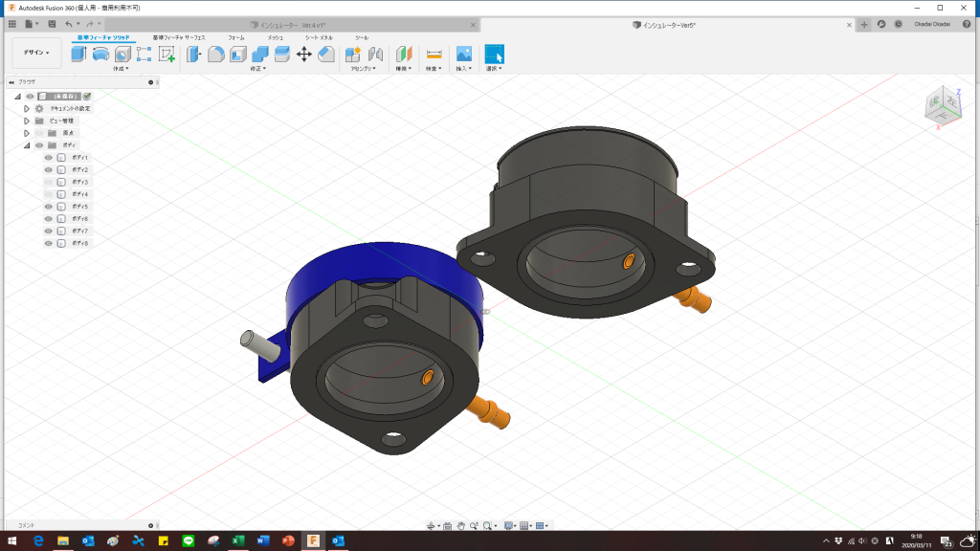The height and width of the screenshot is (551, 980).
Task: Click the Construct offset plane icon
Action: pos(404,54)
